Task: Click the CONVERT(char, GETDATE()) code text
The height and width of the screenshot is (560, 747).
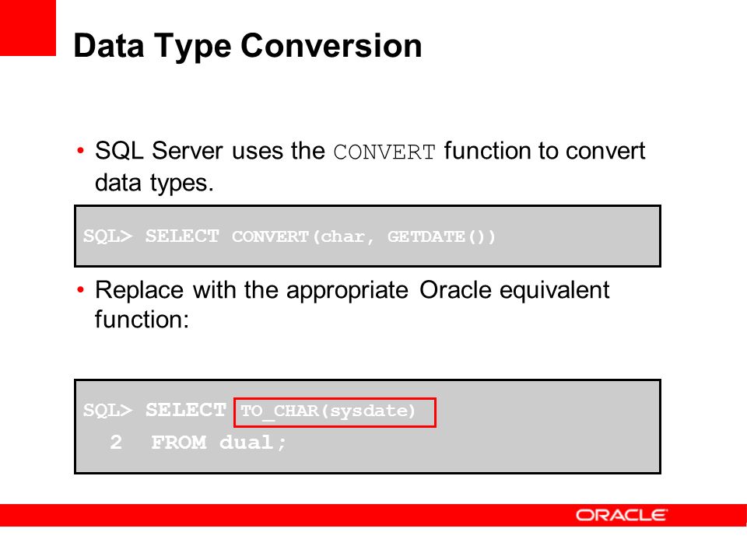Action: click(363, 236)
